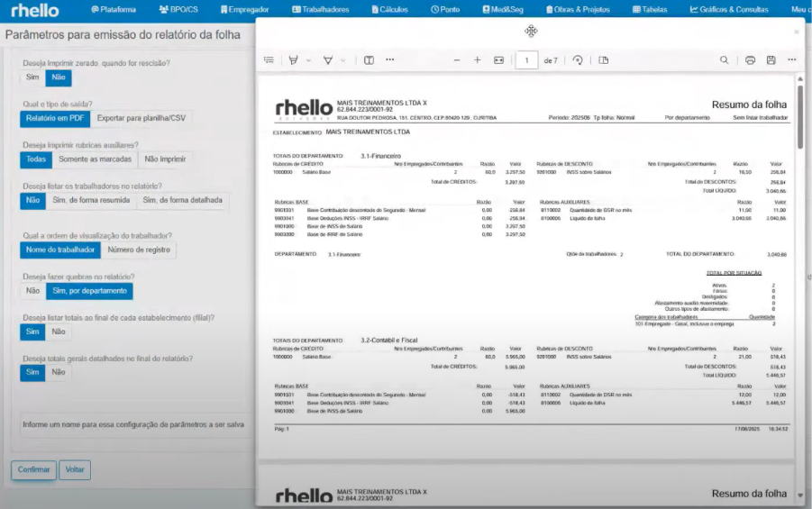Select 'Número de registro' ordering option
812x509 pixels.
coord(140,250)
